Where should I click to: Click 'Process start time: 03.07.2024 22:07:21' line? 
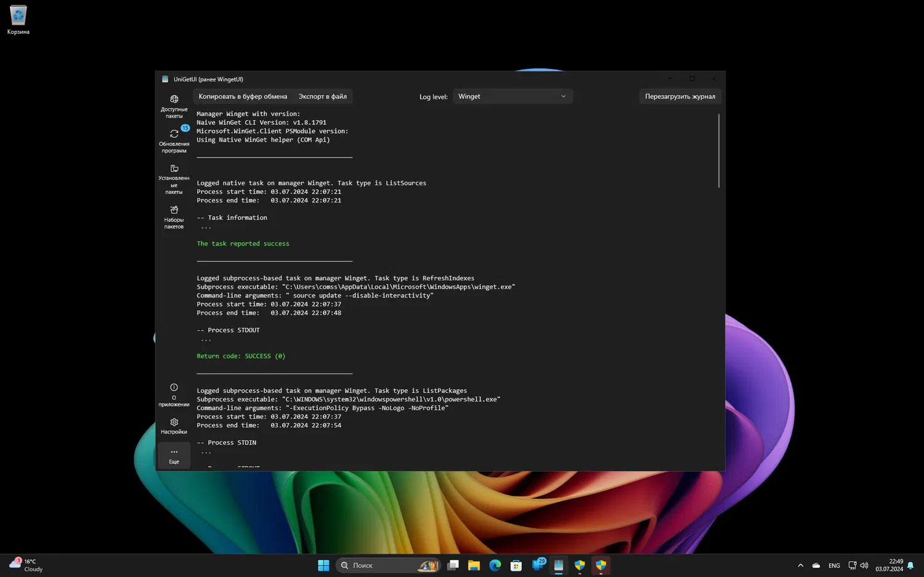coord(269,192)
